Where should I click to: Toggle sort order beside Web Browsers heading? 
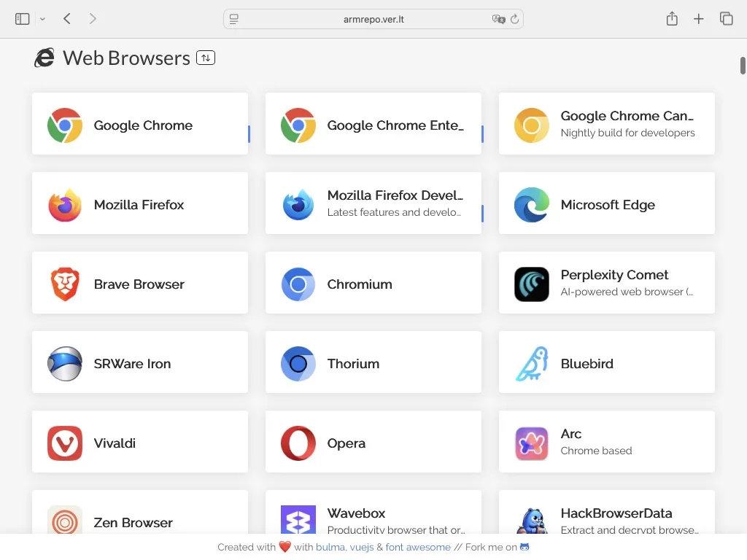click(206, 58)
